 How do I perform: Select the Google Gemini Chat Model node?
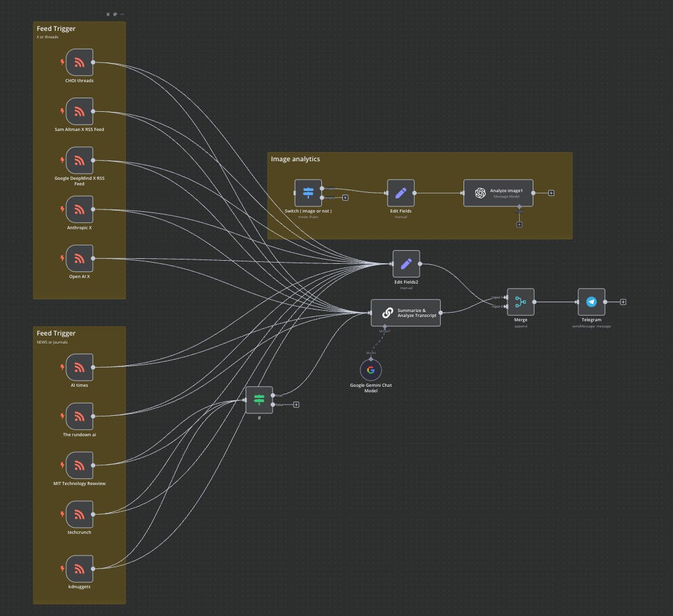371,369
